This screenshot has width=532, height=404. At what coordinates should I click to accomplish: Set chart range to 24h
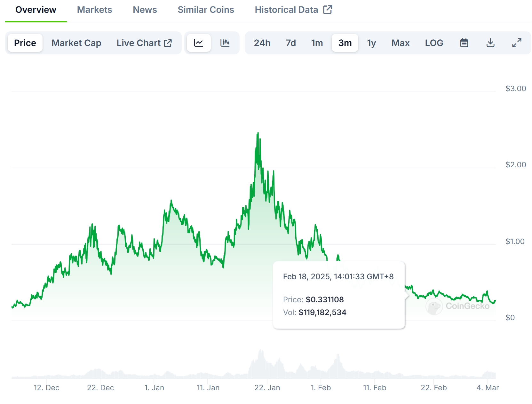tap(262, 43)
